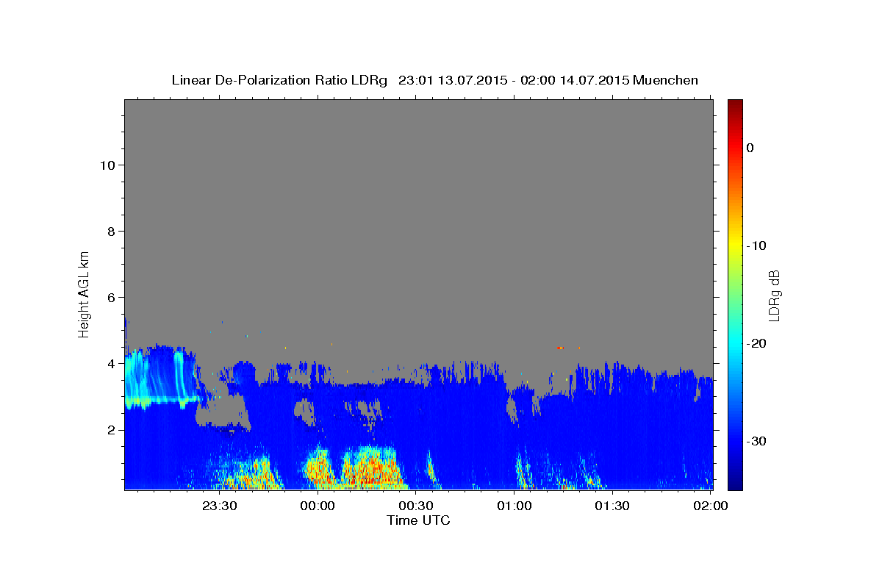
Task: Click the colorbar value '-10'
Action: pos(756,245)
